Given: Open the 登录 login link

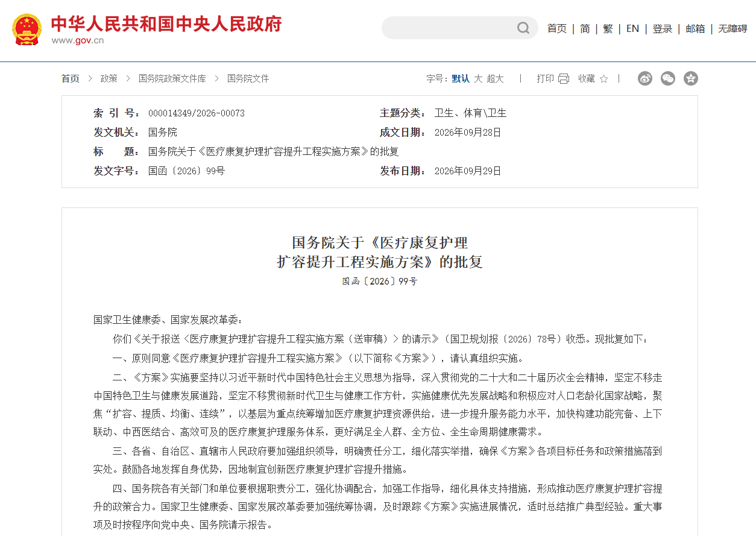Looking at the screenshot, I should [x=662, y=29].
